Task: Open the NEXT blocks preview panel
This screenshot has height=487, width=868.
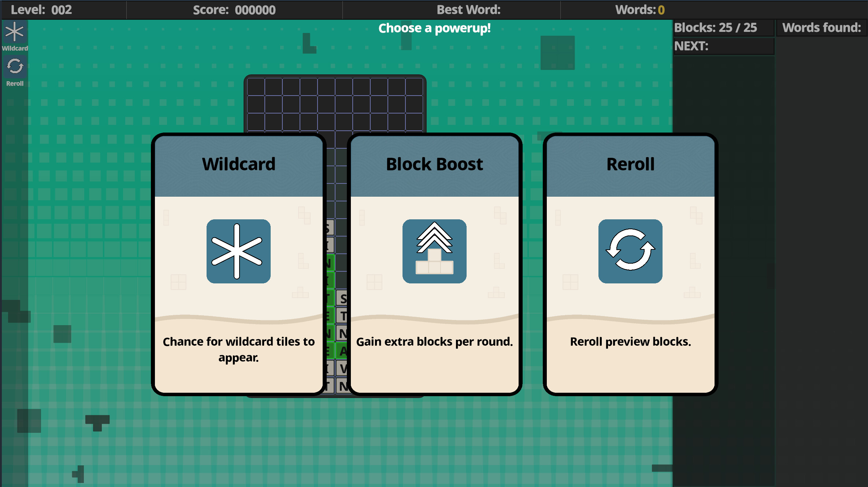Action: 723,46
